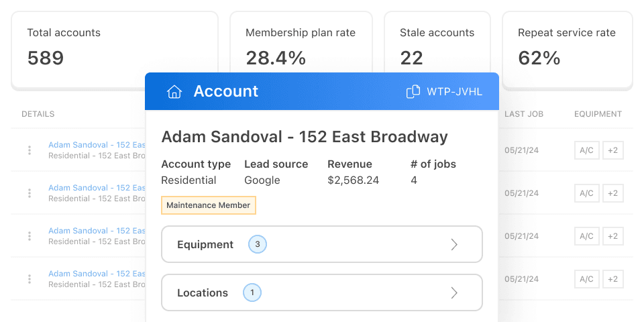Click the home icon in Account header
This screenshot has width=644, height=322.
(174, 92)
